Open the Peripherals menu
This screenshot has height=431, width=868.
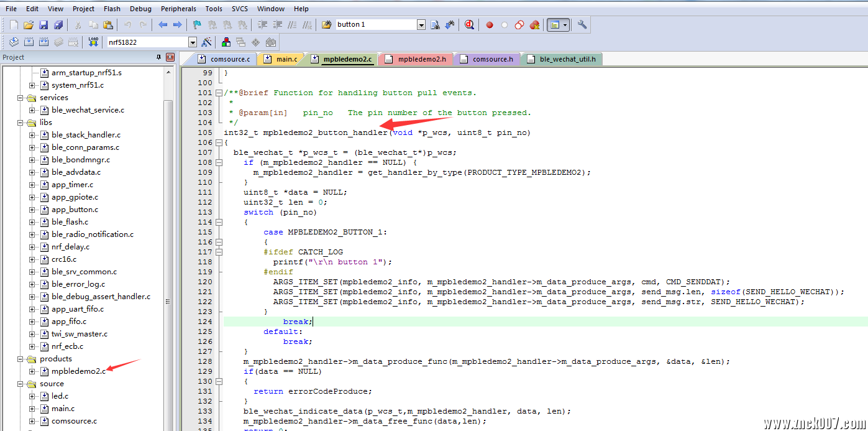pos(178,9)
